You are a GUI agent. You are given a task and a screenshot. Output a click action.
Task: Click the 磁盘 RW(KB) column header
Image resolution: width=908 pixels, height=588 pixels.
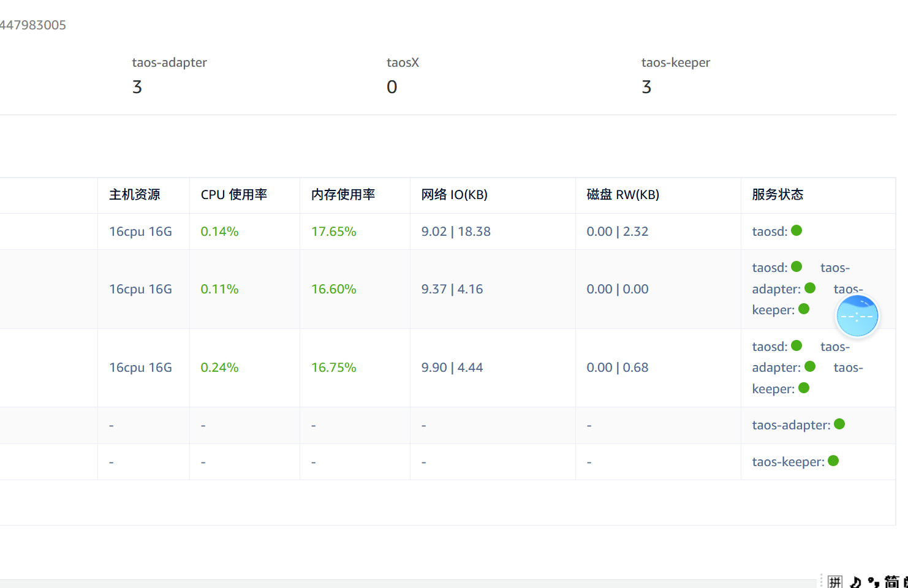(x=622, y=195)
